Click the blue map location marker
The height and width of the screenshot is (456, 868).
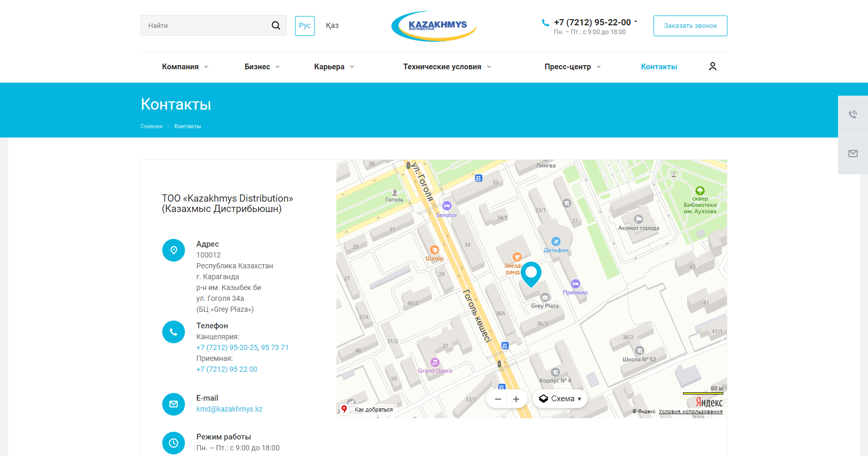pyautogui.click(x=531, y=274)
